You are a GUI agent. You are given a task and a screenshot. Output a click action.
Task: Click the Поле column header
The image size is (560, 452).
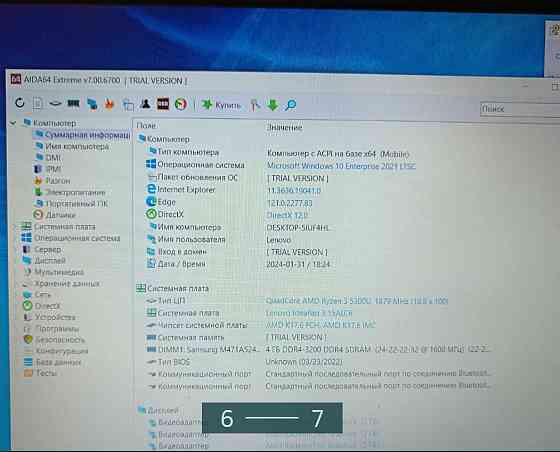coord(146,126)
